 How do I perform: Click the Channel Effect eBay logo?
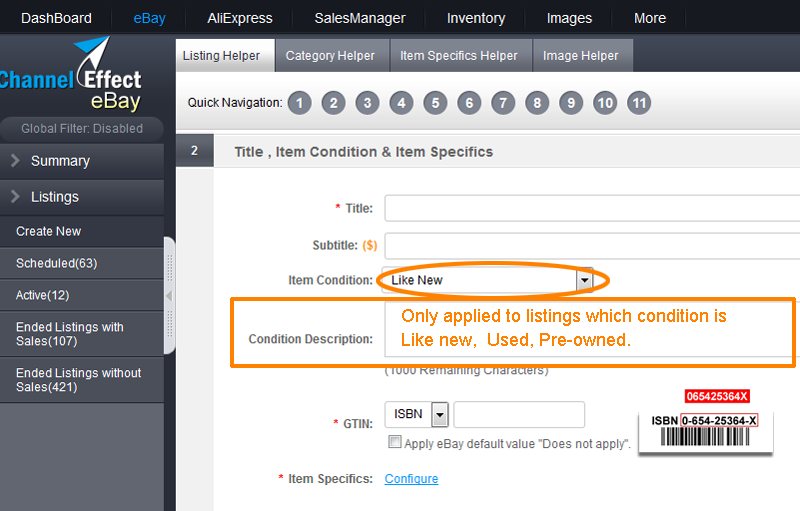point(71,74)
